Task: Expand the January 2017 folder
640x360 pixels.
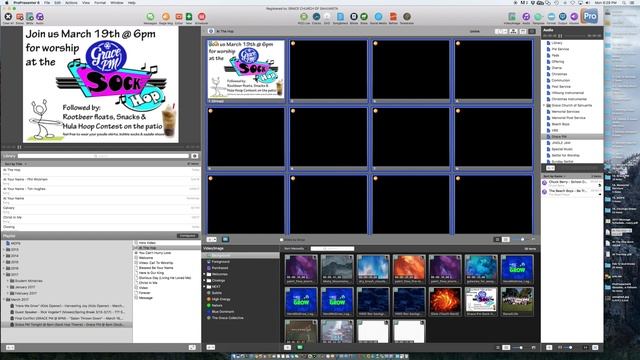Action: 8,287
